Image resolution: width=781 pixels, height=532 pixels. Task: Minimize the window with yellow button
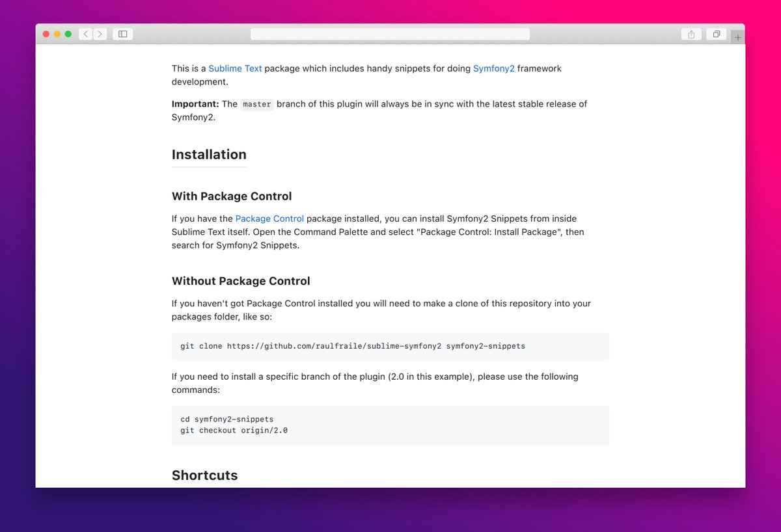pyautogui.click(x=57, y=34)
